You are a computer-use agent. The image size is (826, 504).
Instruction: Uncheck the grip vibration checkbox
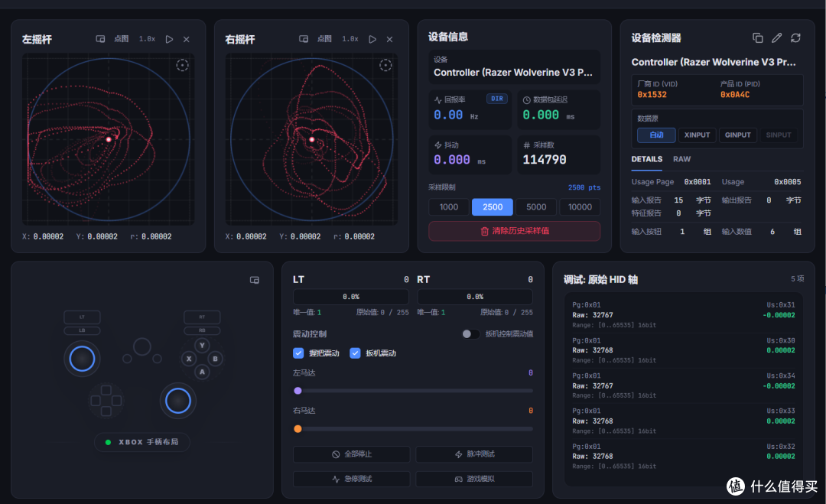pos(298,353)
